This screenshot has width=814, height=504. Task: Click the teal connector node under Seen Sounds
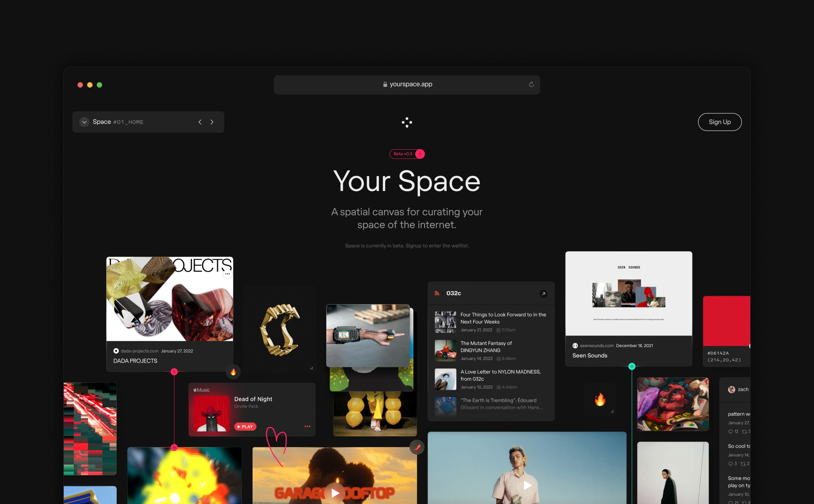point(631,366)
